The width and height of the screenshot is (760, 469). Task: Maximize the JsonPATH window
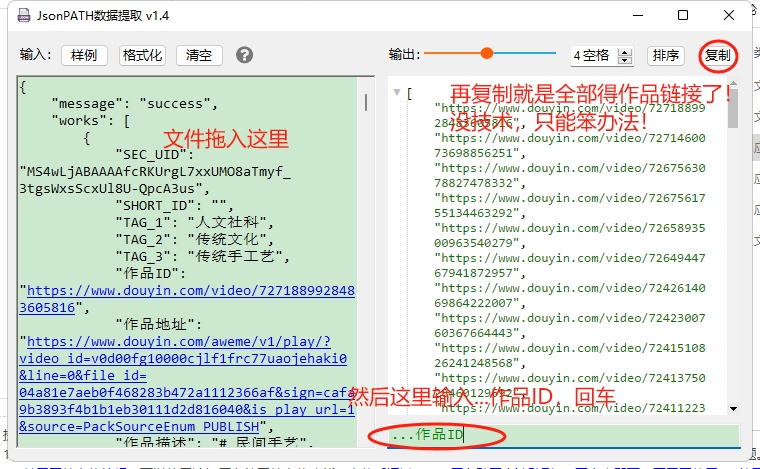683,15
